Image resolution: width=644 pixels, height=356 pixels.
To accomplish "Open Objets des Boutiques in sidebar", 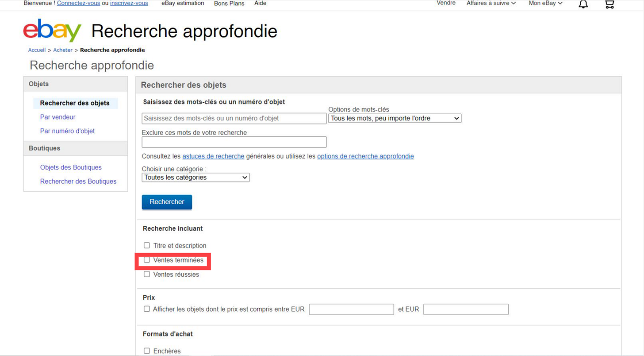I will tap(71, 167).
